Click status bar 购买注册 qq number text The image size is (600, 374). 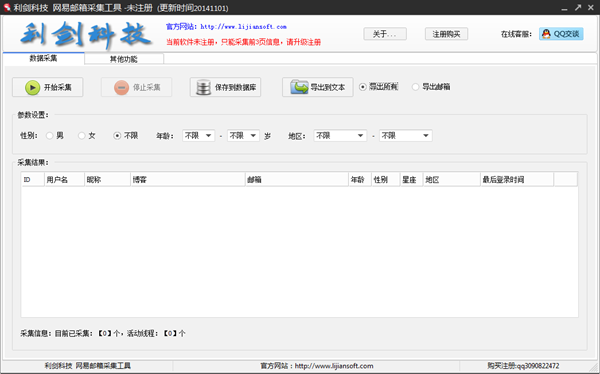coord(523,366)
